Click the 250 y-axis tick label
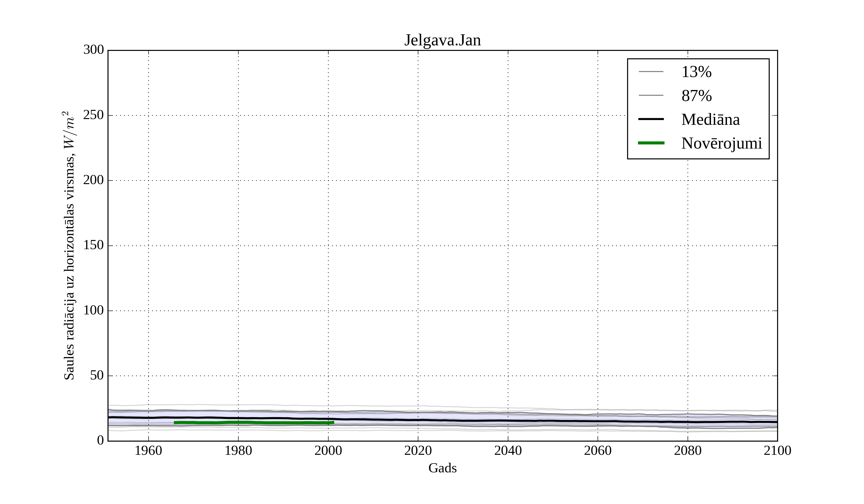Screen dimensions: 864x504 coord(93,115)
